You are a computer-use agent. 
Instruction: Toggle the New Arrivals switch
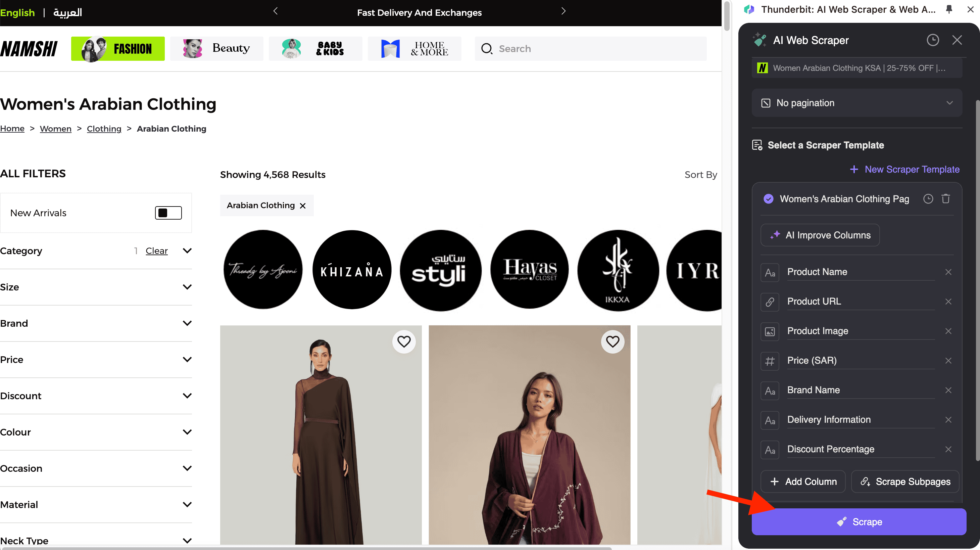tap(168, 213)
